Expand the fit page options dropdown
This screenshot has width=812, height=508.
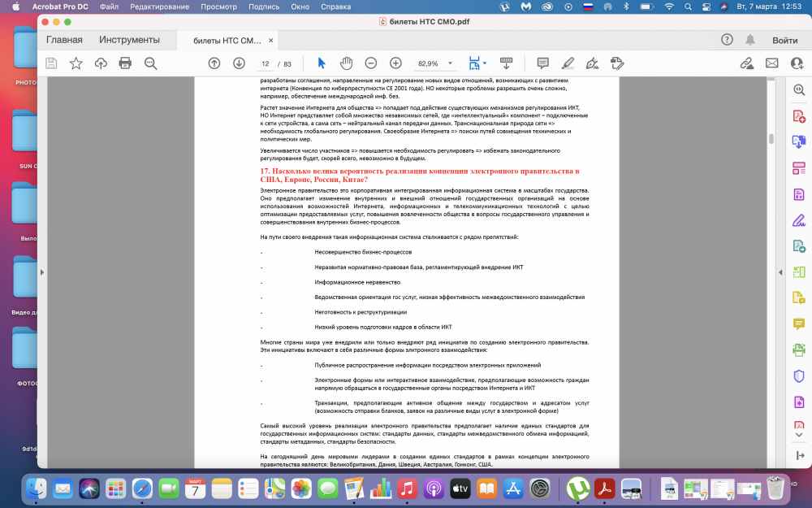[485, 63]
